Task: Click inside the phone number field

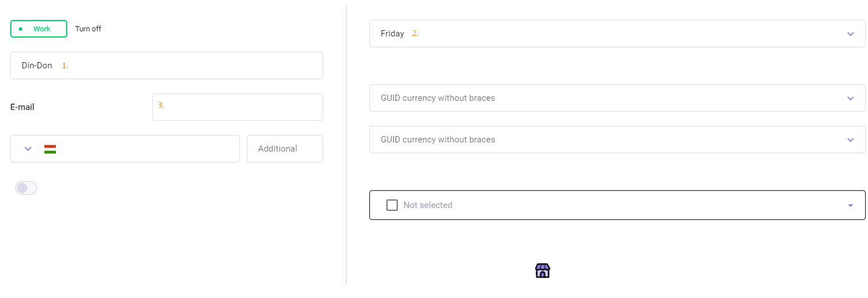Action: coord(147,149)
